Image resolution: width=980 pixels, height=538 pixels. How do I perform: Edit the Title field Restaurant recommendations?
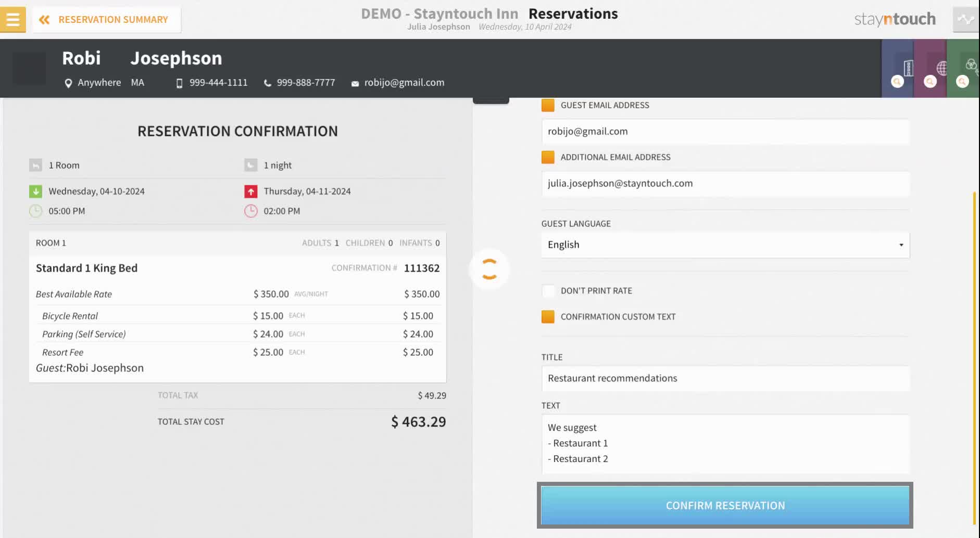(725, 379)
